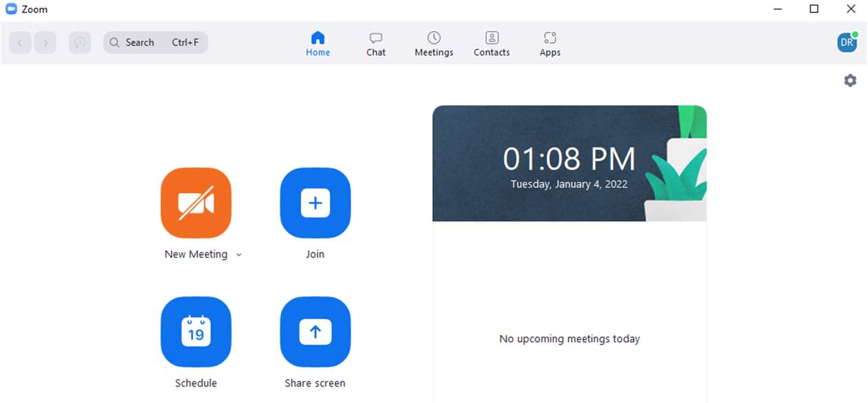This screenshot has height=403, width=868.
Task: Open the Apps tab
Action: [550, 44]
